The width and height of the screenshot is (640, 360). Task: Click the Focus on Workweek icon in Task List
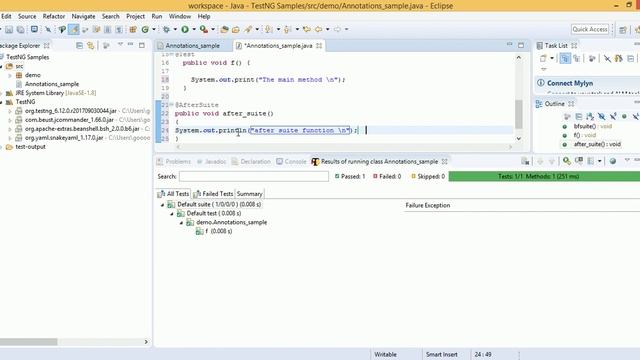coord(592,58)
